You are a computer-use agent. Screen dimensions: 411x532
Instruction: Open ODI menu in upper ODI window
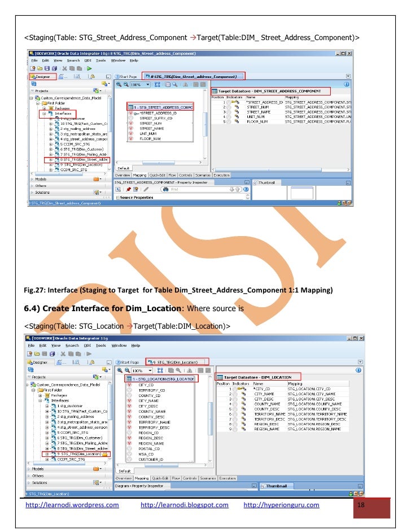(88, 60)
